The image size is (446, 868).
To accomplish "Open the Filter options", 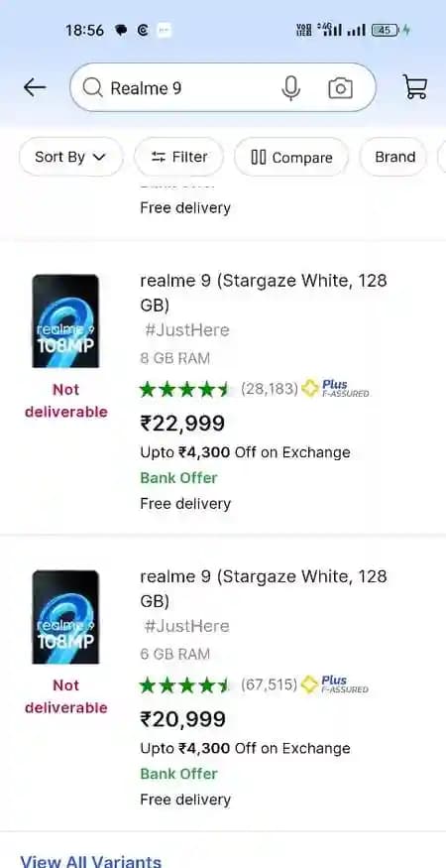I will [179, 157].
